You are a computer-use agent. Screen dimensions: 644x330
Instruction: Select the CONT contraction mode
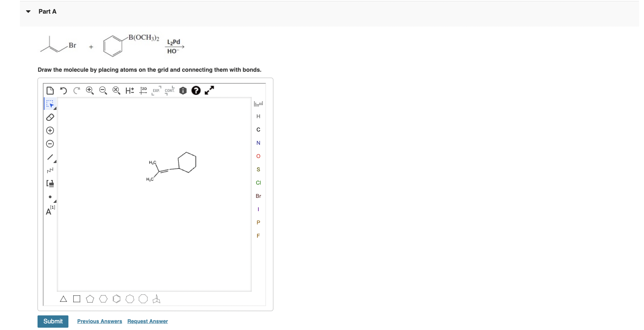[x=169, y=90]
